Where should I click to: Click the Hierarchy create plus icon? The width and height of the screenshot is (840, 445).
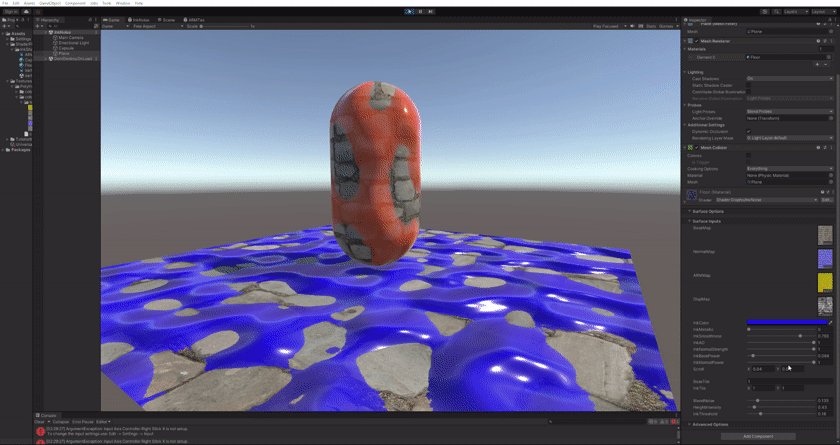37,26
